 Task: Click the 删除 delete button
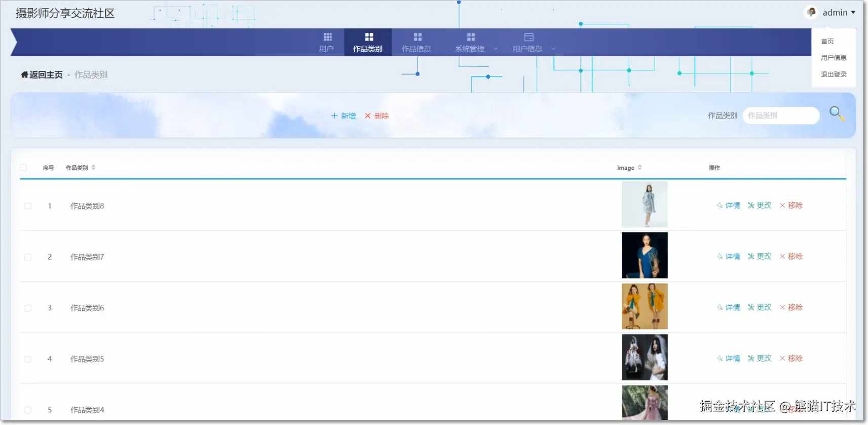pos(376,116)
